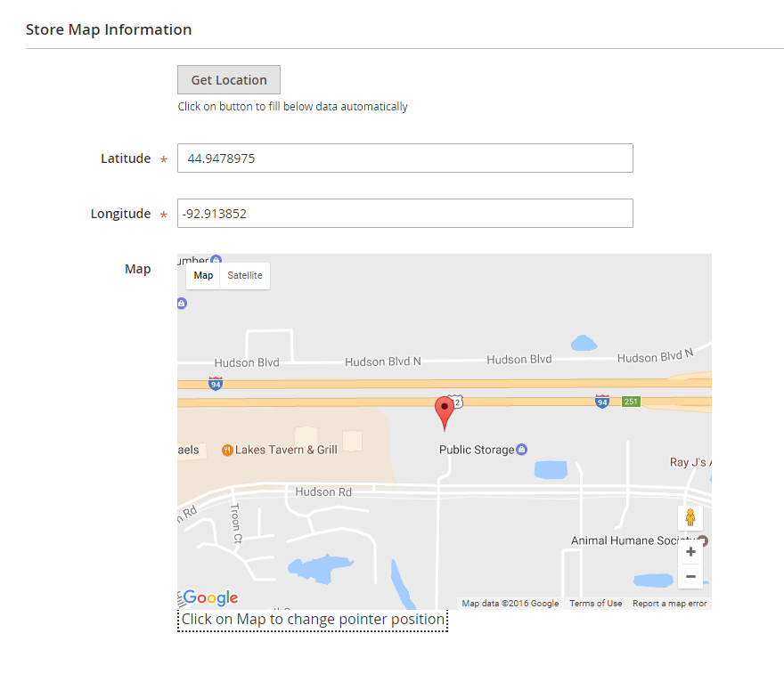Open Google logo link on map

coord(210,597)
